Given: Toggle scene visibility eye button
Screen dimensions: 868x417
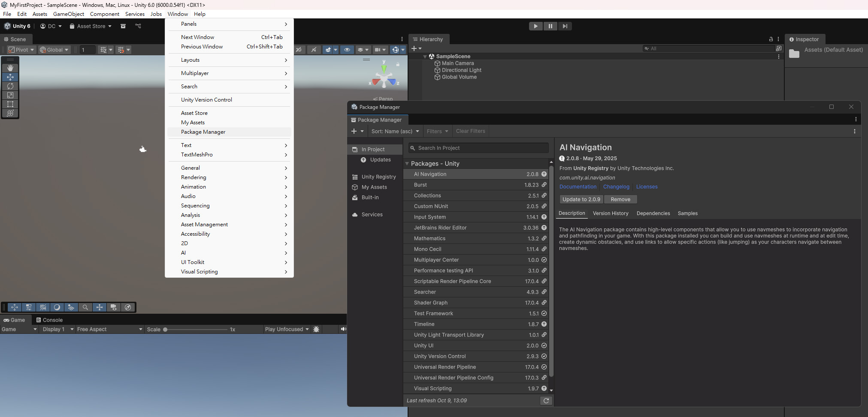Looking at the screenshot, I should 347,50.
